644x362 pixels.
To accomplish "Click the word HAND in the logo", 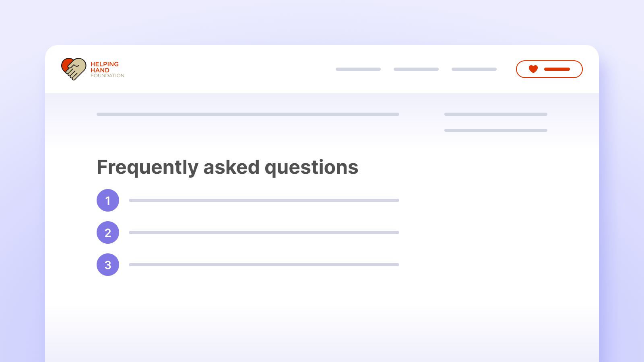I will pyautogui.click(x=100, y=70).
